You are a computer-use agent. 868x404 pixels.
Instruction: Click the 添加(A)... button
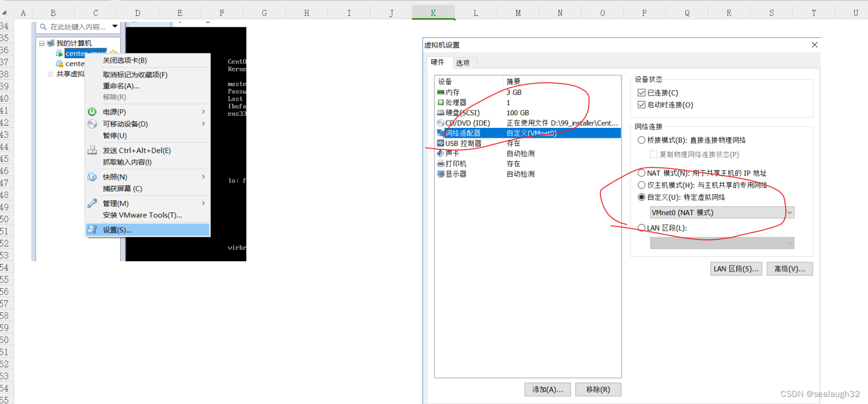coord(548,389)
